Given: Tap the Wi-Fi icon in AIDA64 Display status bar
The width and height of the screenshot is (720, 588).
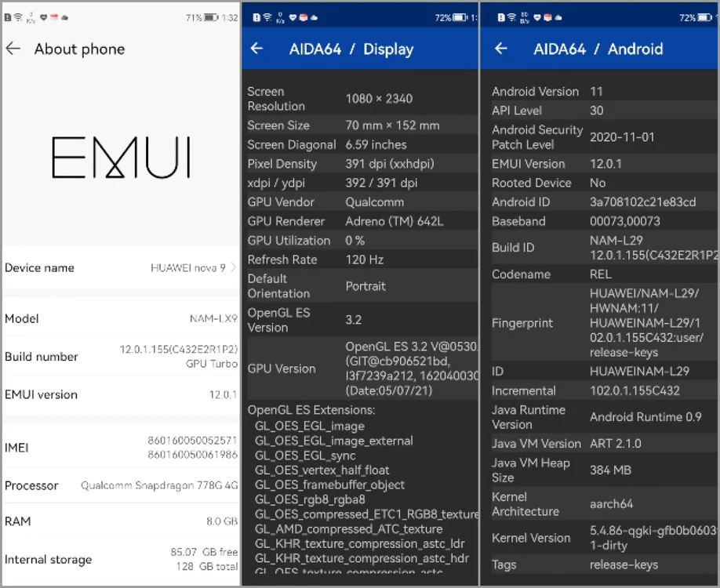Looking at the screenshot, I should tap(267, 17).
